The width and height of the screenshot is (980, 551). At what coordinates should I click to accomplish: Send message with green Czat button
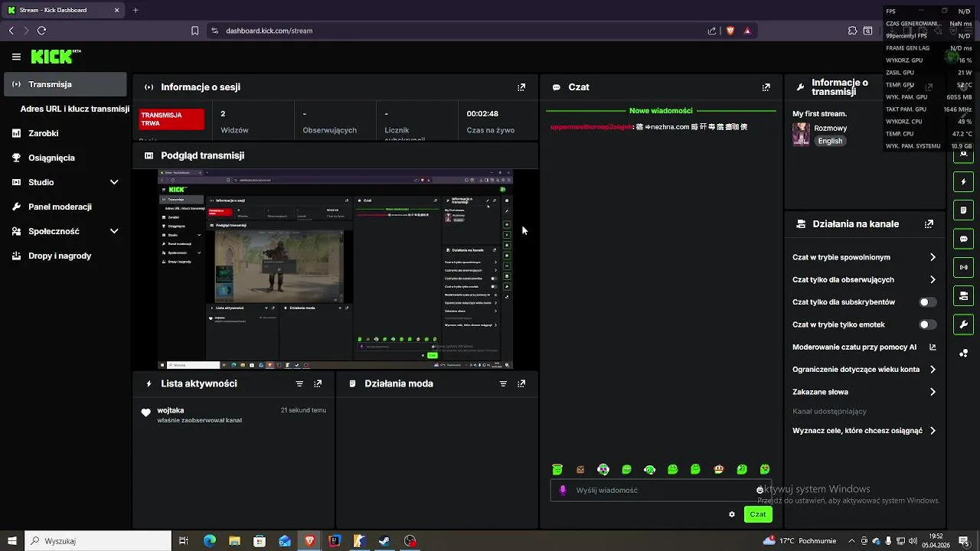[x=758, y=514]
